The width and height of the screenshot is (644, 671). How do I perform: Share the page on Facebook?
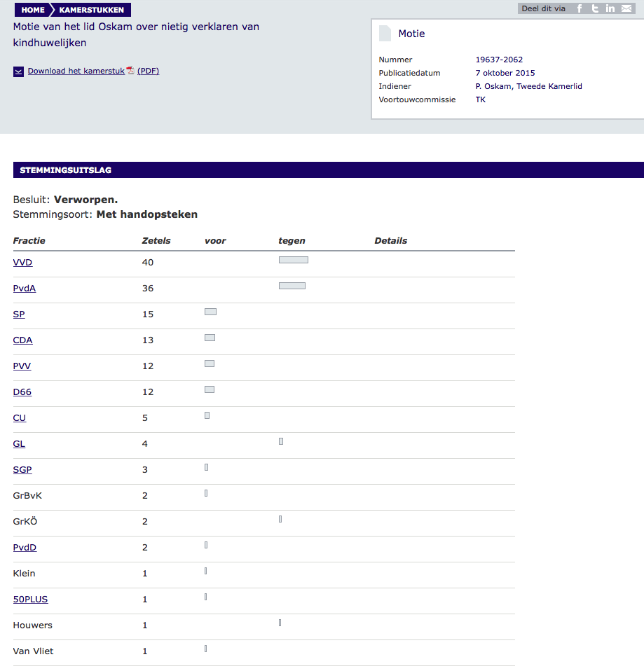click(580, 8)
